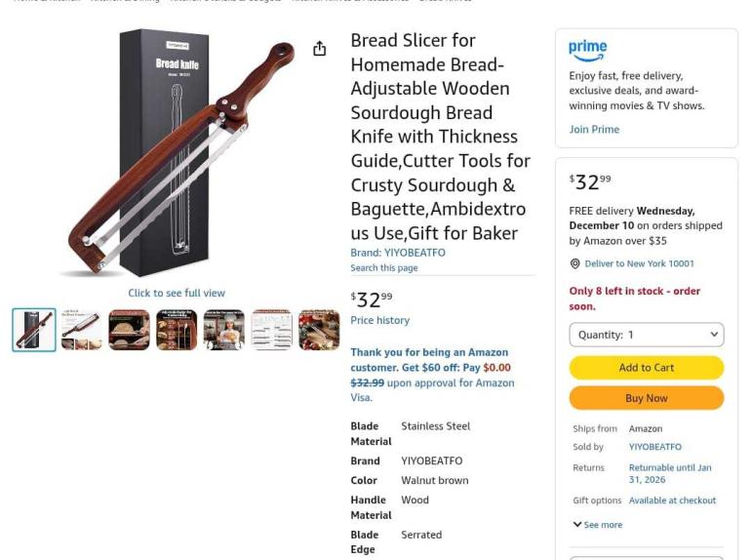Visit the Brand: YIYOBEATFO link
Image resolution: width=752 pixels, height=560 pixels.
(x=398, y=253)
